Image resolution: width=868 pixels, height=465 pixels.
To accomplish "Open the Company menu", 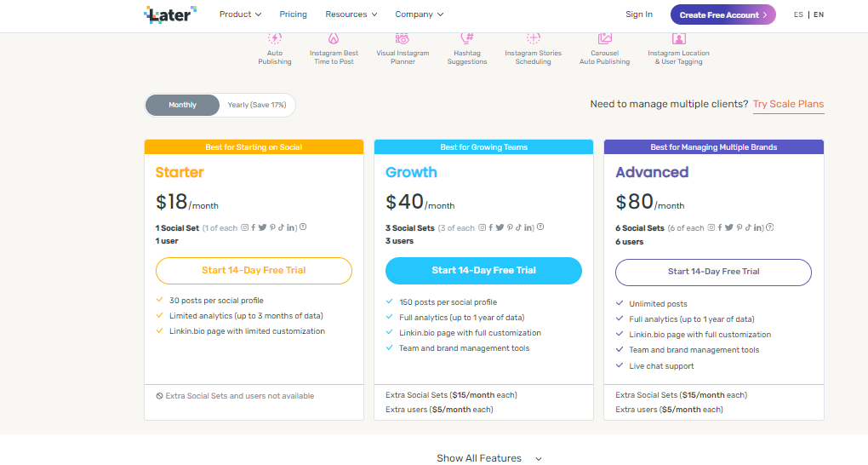I will pos(420,14).
